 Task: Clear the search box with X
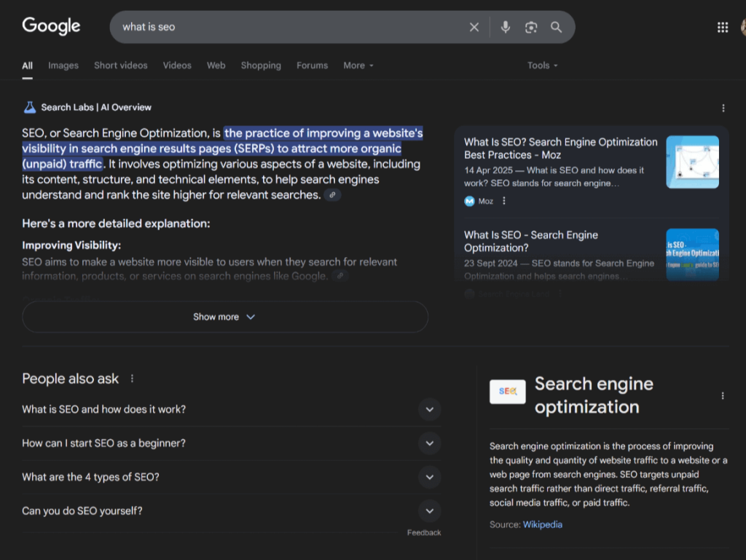click(x=474, y=27)
